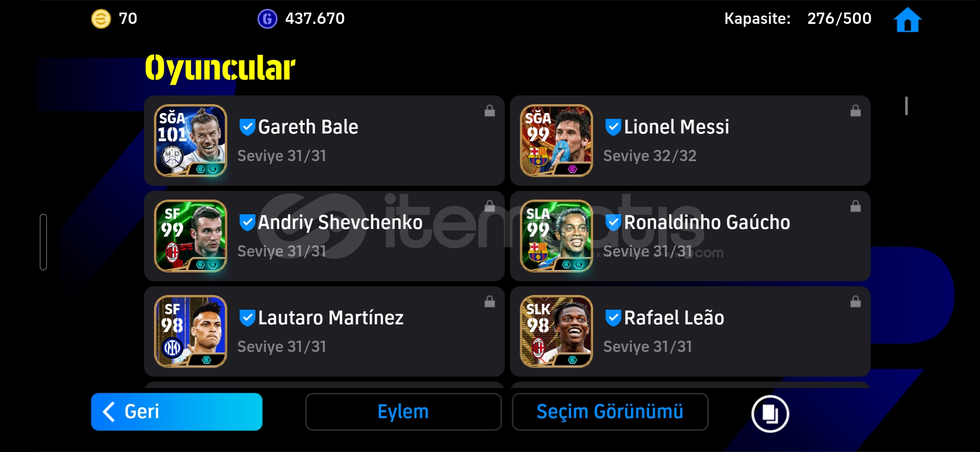Tap the Kapasite 276/500 capacity label
The image size is (980, 452).
[798, 18]
